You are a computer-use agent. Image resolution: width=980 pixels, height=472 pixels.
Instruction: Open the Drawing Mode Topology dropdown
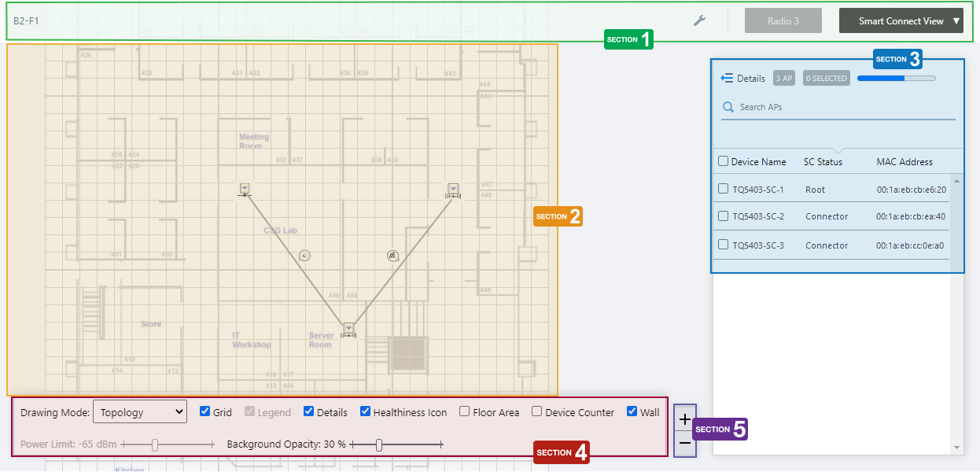[x=139, y=412]
